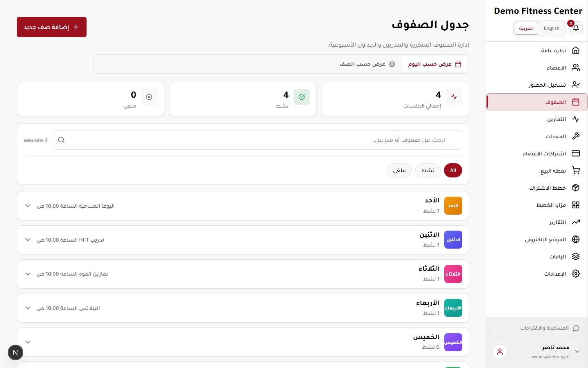Image resolution: width=588 pixels, height=368 pixels.
Task: Expand the Thursday (الخميس) row chevron
Action: (x=28, y=342)
